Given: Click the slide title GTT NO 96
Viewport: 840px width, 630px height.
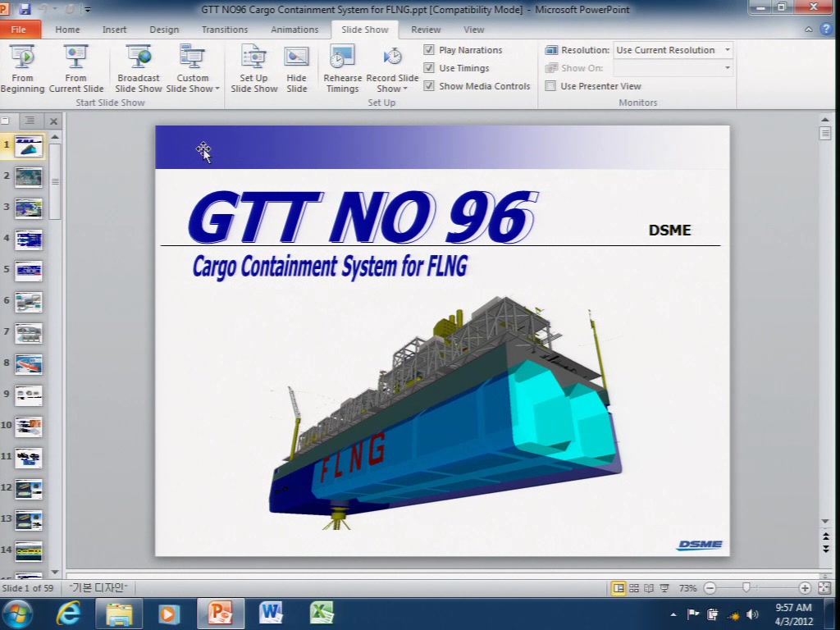Looking at the screenshot, I should click(x=363, y=217).
